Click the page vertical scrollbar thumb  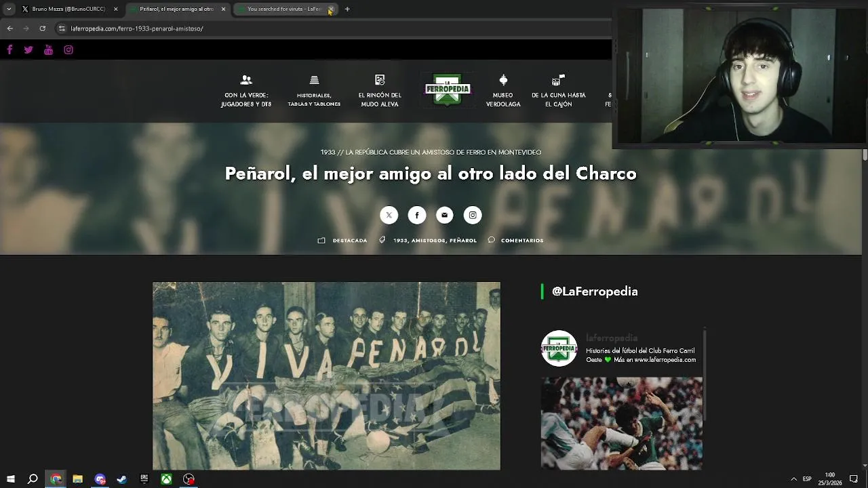(865, 155)
